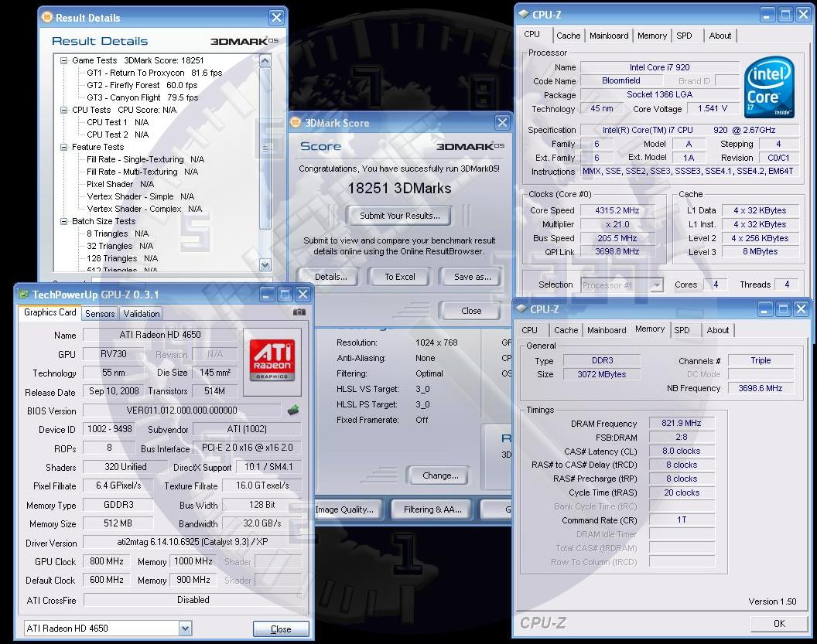
Task: Select GT1 - Return To Proxycon row
Action: coord(154,73)
